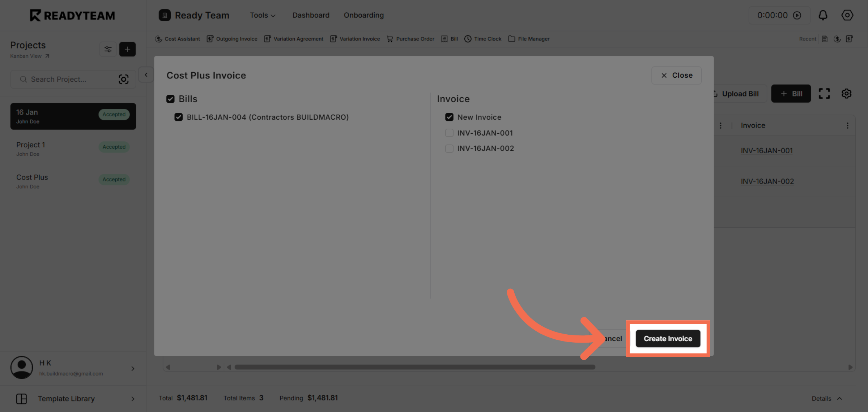The image size is (868, 412).
Task: Uncheck BILL-16JAN-004 (Contractors BUILDMACRO)
Action: (x=178, y=117)
